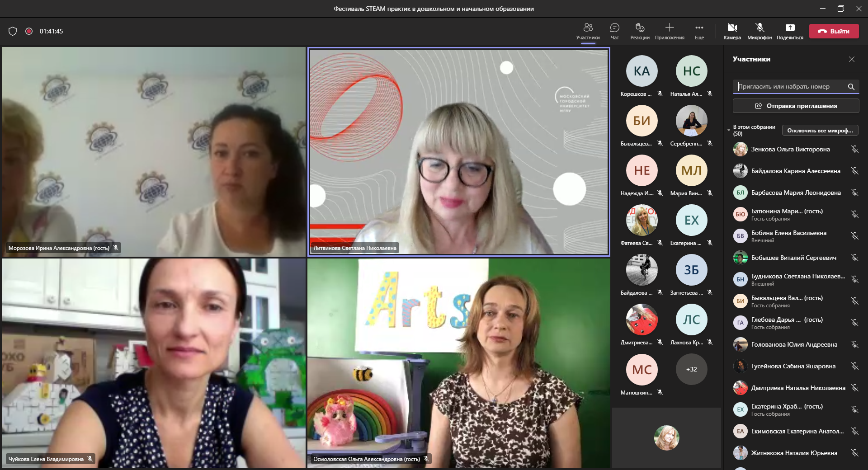This screenshot has width=868, height=470.
Task: Open the Еще more options menu
Action: pyautogui.click(x=699, y=28)
